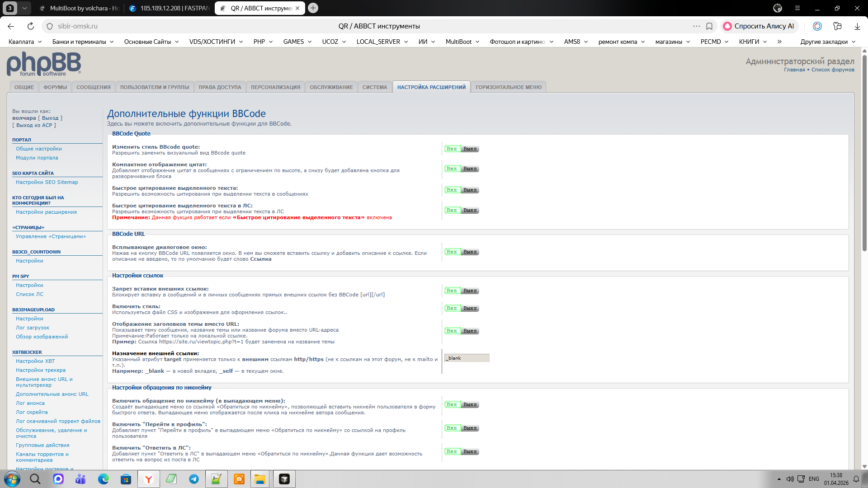The image size is (868, 488).
Task: Open Microsoft Edge from taskbar
Action: pos(104,479)
